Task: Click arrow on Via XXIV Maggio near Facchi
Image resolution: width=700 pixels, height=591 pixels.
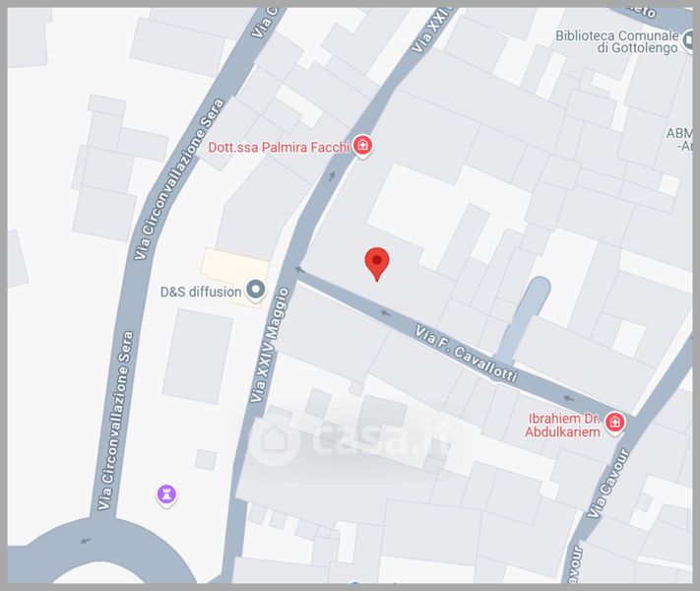Action: click(x=332, y=176)
